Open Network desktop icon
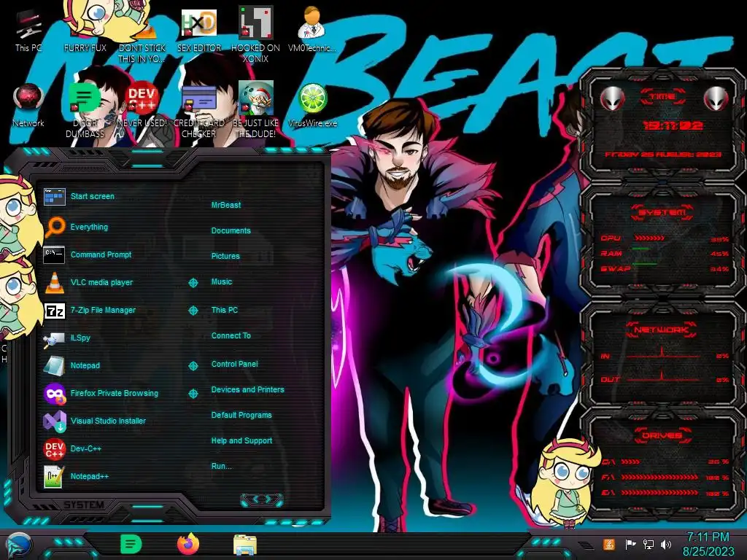747x560 pixels. [x=28, y=105]
